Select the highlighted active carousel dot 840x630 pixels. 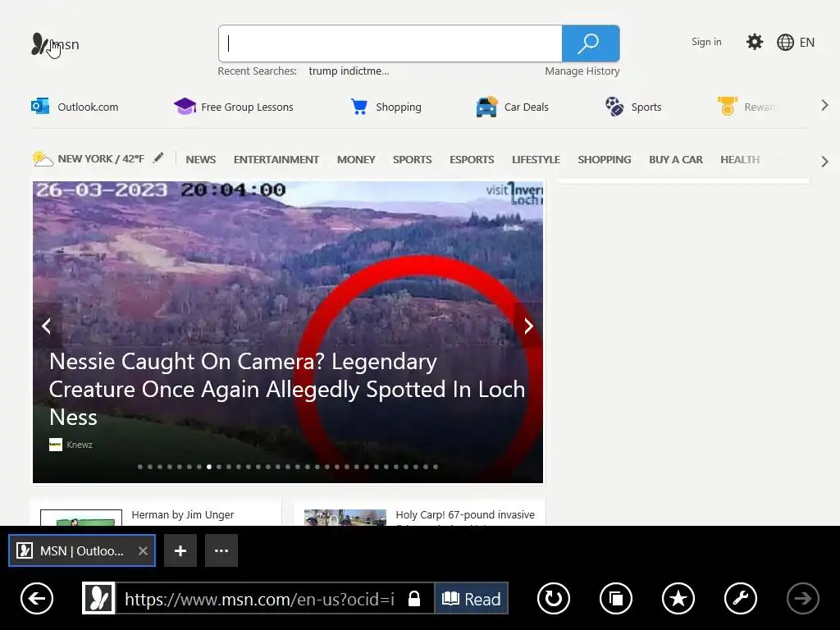pyautogui.click(x=209, y=467)
